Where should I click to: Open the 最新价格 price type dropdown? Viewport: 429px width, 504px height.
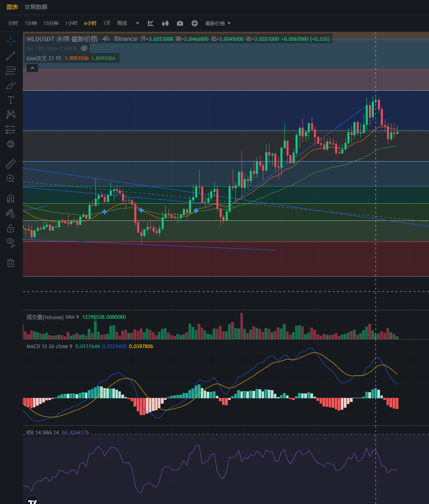[218, 23]
